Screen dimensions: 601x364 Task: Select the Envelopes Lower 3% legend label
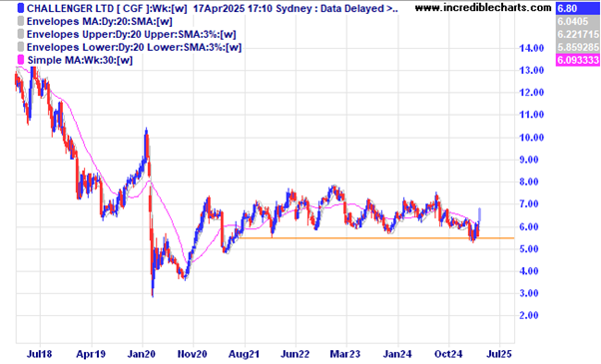[x=134, y=48]
